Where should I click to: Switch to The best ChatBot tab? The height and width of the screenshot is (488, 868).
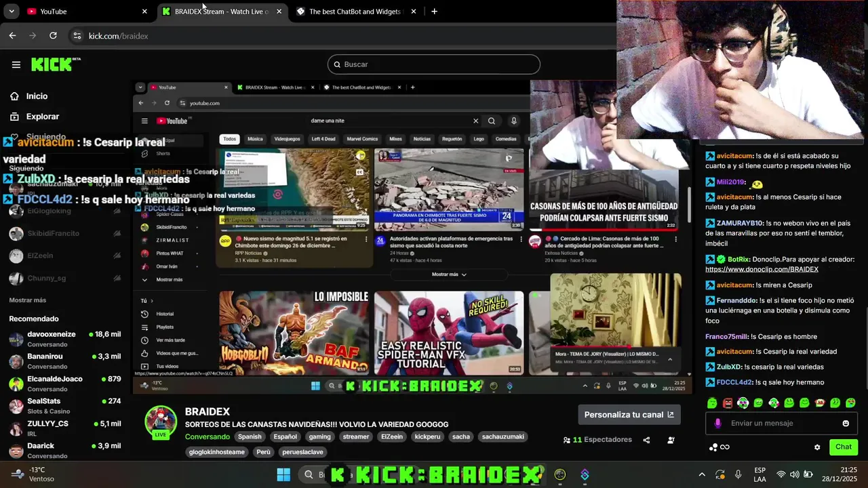pyautogui.click(x=355, y=12)
